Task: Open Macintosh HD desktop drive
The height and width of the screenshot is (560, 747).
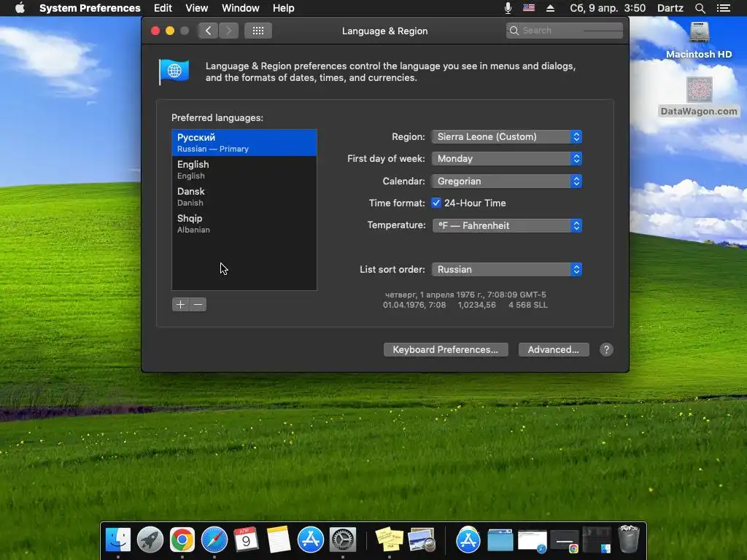Action: pyautogui.click(x=699, y=40)
